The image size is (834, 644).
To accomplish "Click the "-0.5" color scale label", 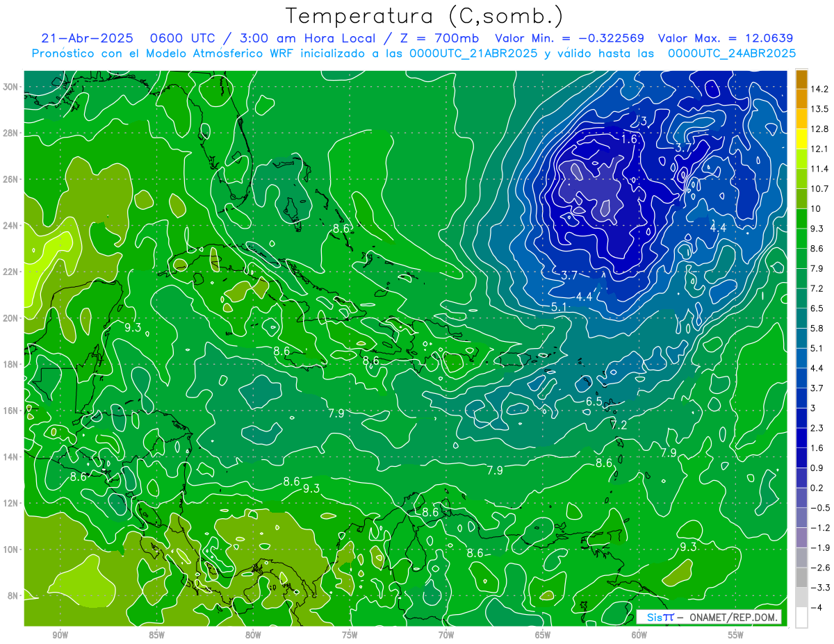I will point(821,508).
